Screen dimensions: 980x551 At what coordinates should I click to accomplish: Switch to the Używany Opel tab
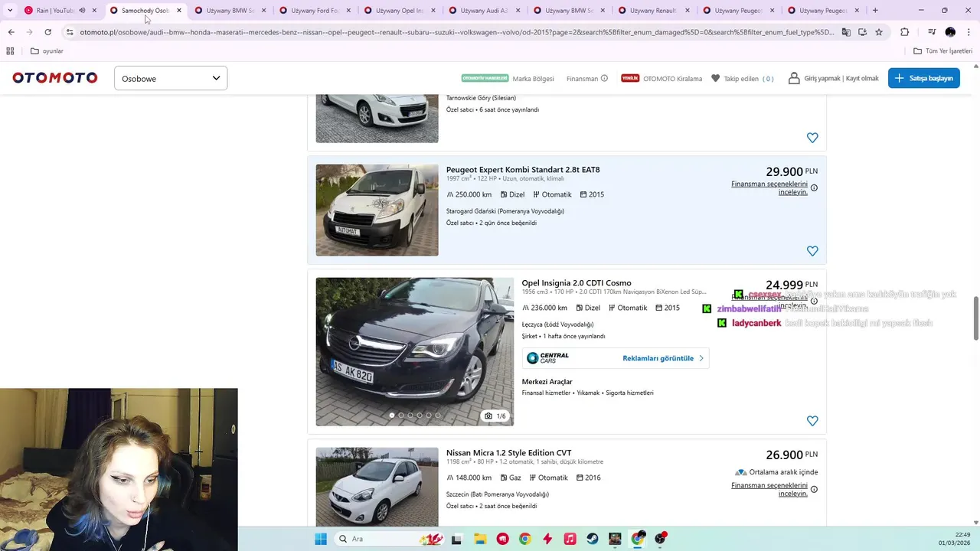click(400, 11)
